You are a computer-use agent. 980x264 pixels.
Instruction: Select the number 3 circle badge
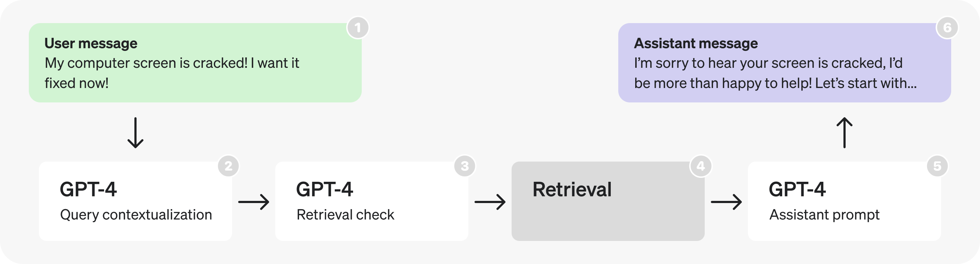(x=464, y=166)
